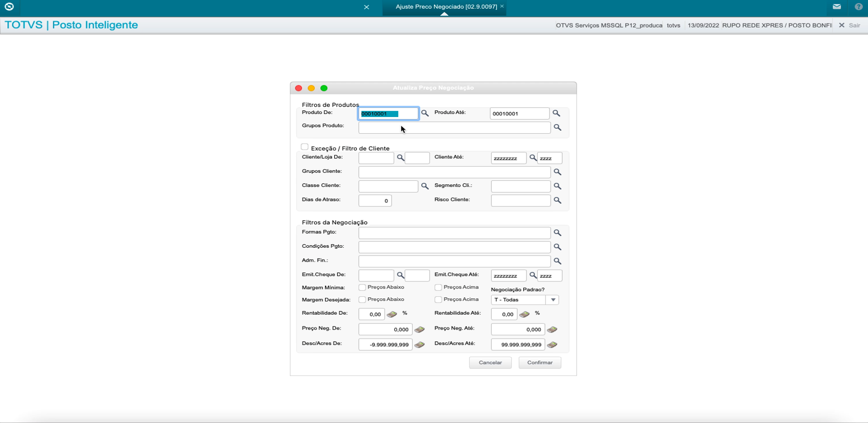868x423 pixels.
Task: Check Margem Desejada Preços Acima
Action: [438, 300]
